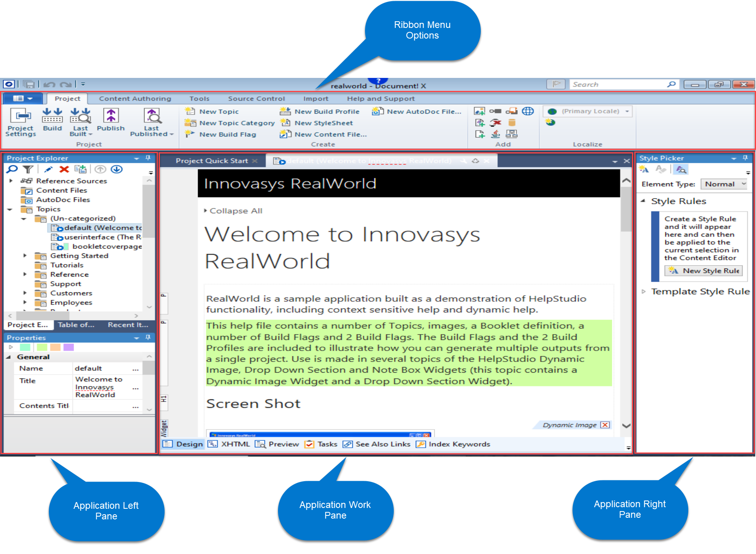Click the Publish icon
Image resolution: width=756 pixels, height=554 pixels.
tap(111, 120)
